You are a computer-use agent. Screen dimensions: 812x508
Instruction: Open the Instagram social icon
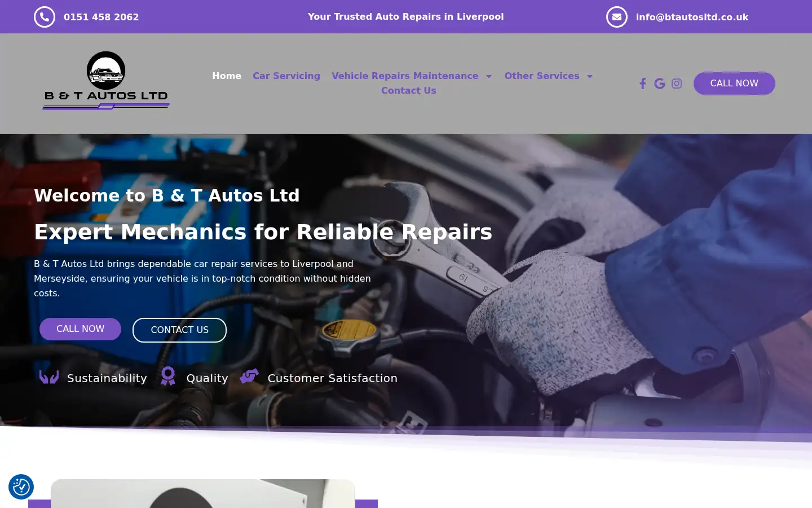pyautogui.click(x=677, y=84)
